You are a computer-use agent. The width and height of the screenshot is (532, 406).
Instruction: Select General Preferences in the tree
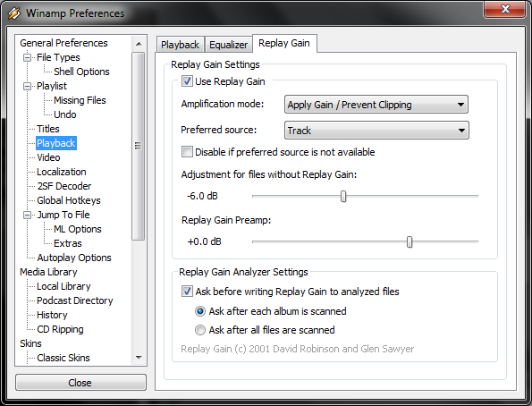[63, 43]
